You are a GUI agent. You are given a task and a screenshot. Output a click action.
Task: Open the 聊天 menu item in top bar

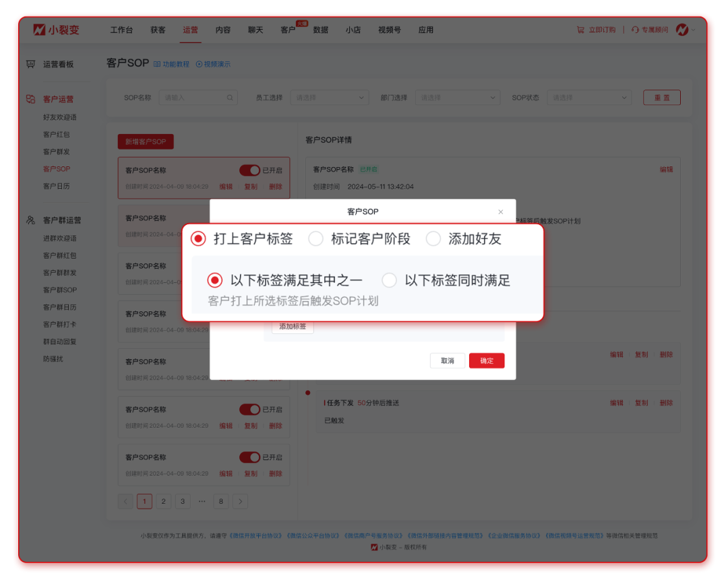254,30
